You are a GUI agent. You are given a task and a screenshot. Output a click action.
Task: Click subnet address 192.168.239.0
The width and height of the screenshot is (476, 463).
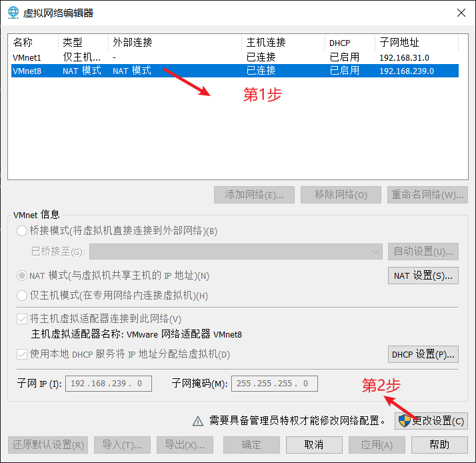pyautogui.click(x=407, y=71)
